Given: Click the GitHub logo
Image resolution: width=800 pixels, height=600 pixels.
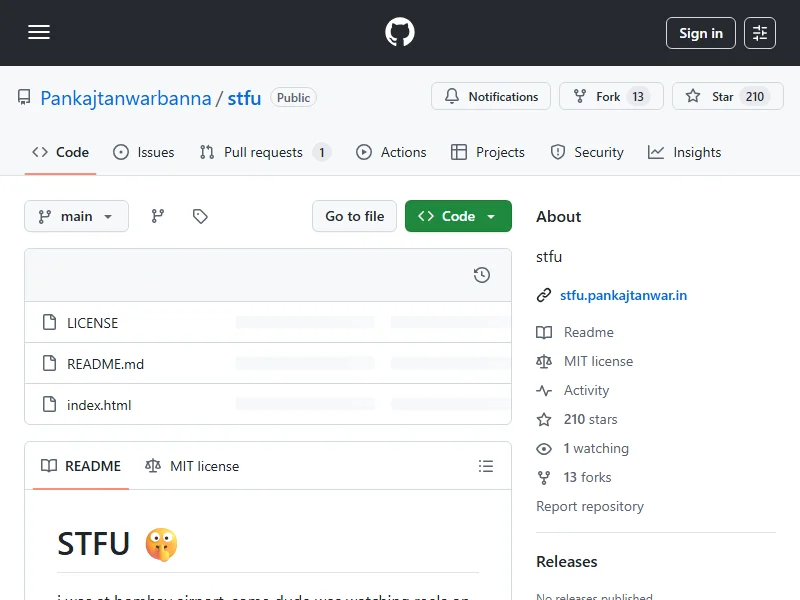Looking at the screenshot, I should pos(400,33).
